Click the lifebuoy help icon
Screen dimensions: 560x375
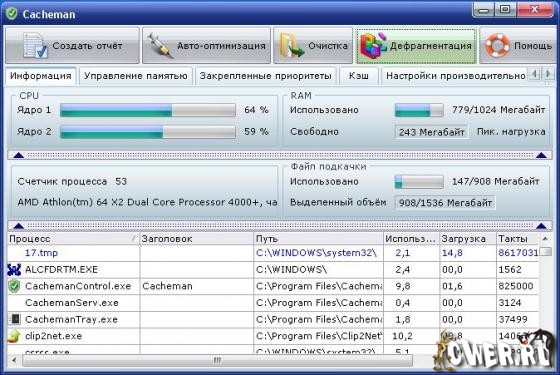497,46
